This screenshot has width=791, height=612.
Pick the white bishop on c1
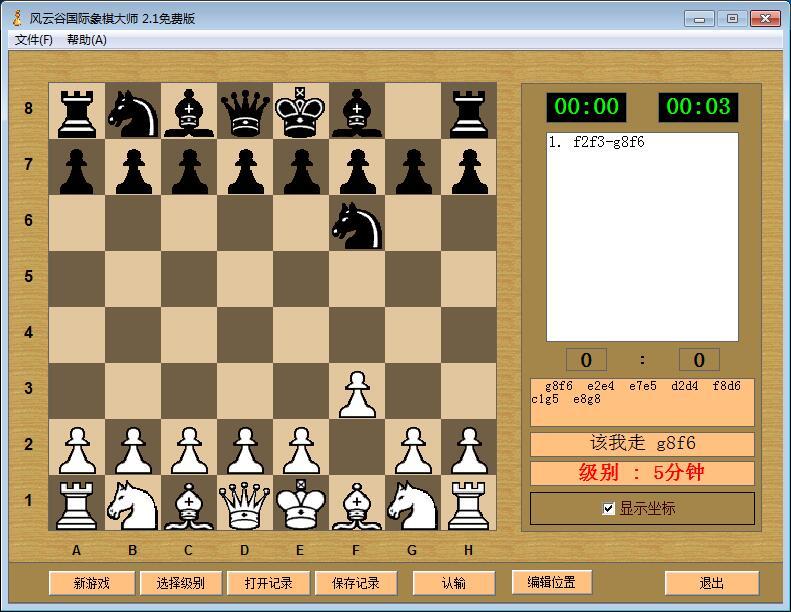[x=189, y=504]
